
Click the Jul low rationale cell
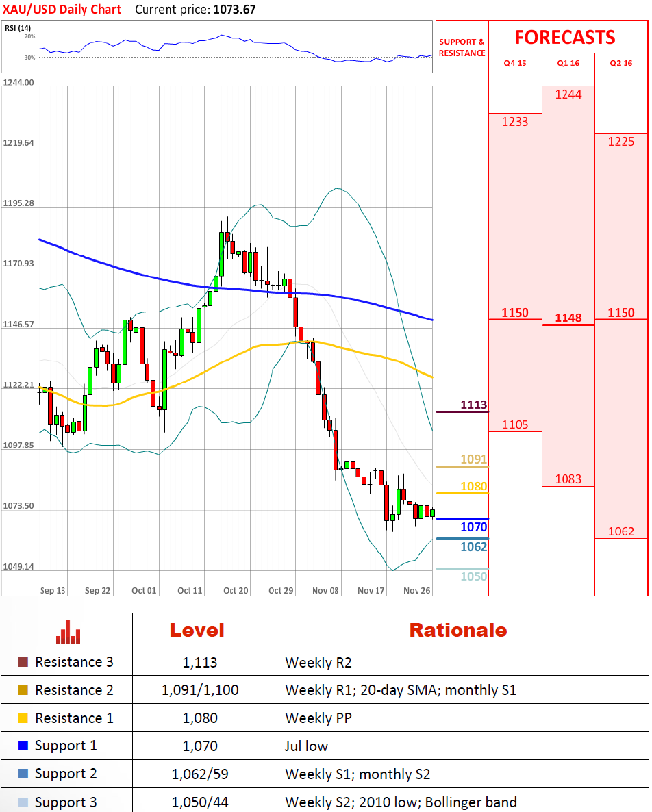(x=307, y=746)
